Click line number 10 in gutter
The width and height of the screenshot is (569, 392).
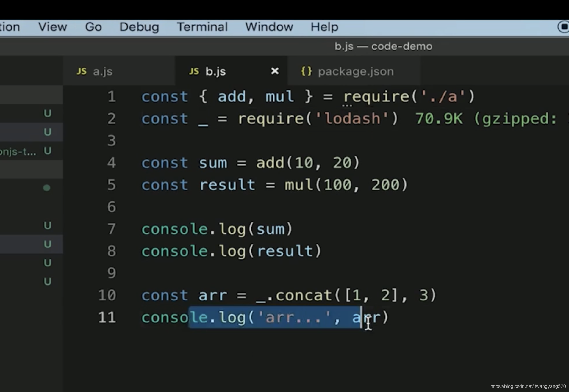coord(107,295)
